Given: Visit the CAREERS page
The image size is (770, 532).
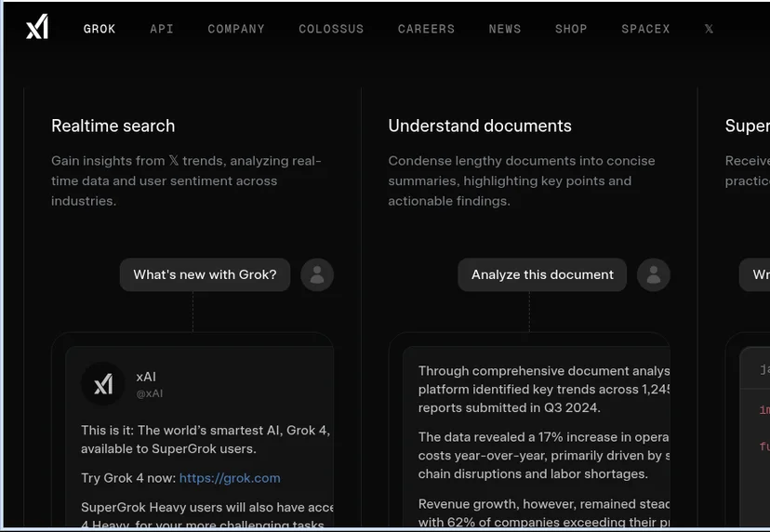Looking at the screenshot, I should click(x=426, y=29).
